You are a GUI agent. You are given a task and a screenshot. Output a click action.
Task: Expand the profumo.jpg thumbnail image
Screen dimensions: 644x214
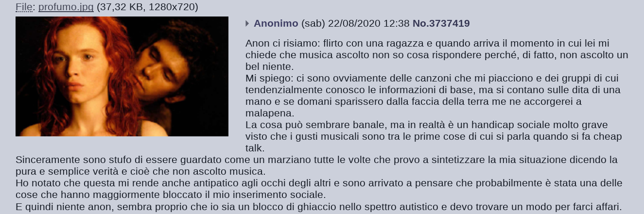122,77
